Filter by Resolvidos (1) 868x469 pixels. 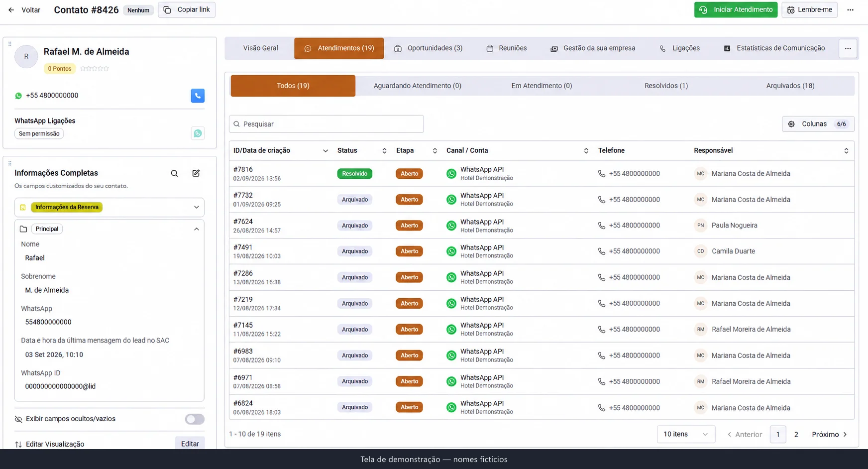point(666,86)
